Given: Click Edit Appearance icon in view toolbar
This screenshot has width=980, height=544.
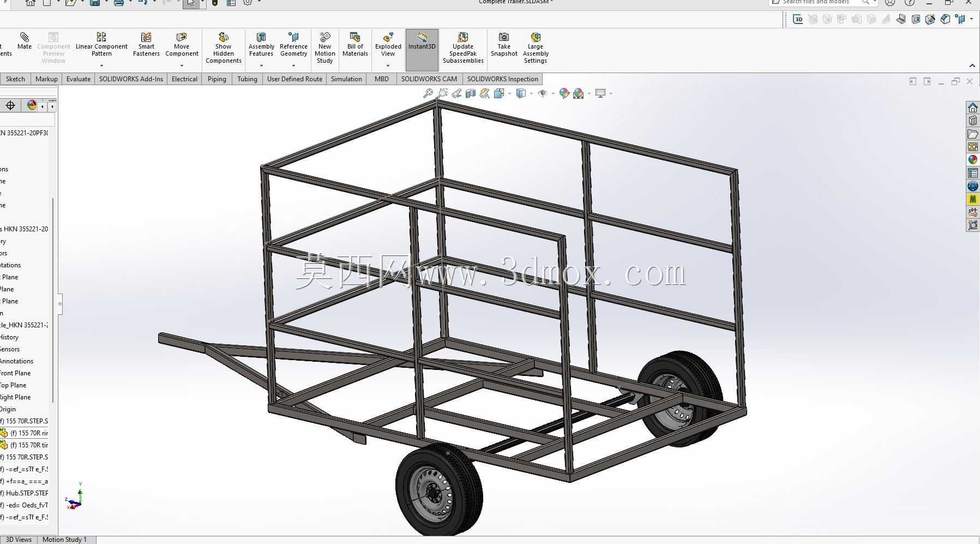Looking at the screenshot, I should point(564,93).
